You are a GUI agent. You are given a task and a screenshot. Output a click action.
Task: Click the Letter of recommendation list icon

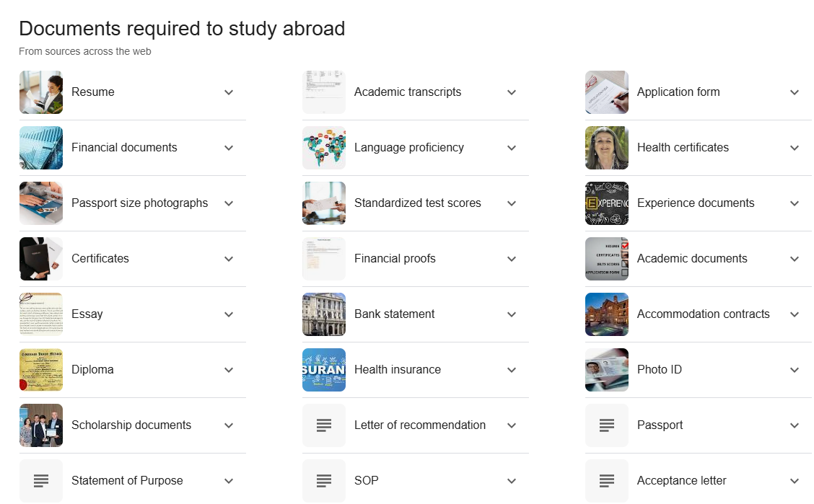[x=324, y=425]
